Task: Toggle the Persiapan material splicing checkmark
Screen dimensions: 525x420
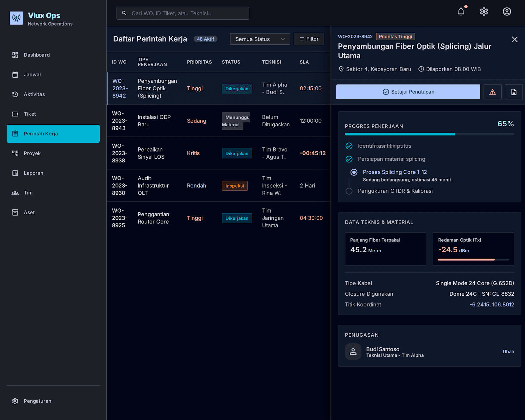Action: 349,159
